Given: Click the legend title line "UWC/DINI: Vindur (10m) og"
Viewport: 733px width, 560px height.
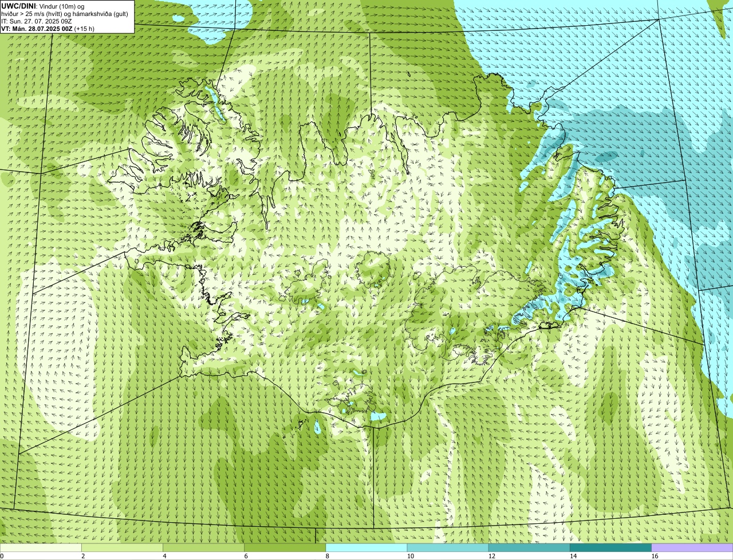Looking at the screenshot, I should click(x=43, y=6).
